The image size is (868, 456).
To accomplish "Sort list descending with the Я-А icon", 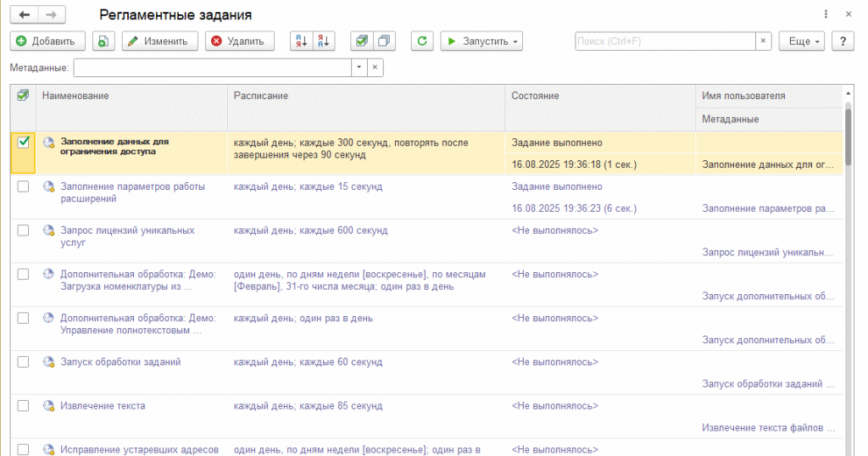I will pyautogui.click(x=324, y=42).
